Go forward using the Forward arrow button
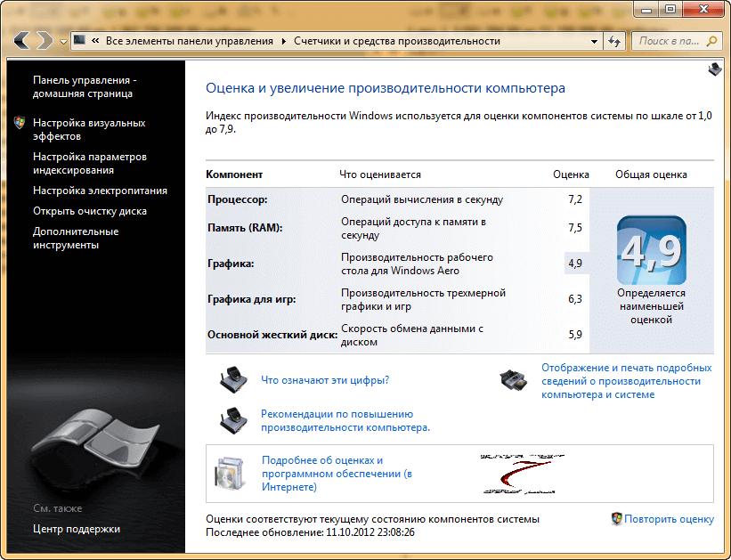 click(x=45, y=41)
